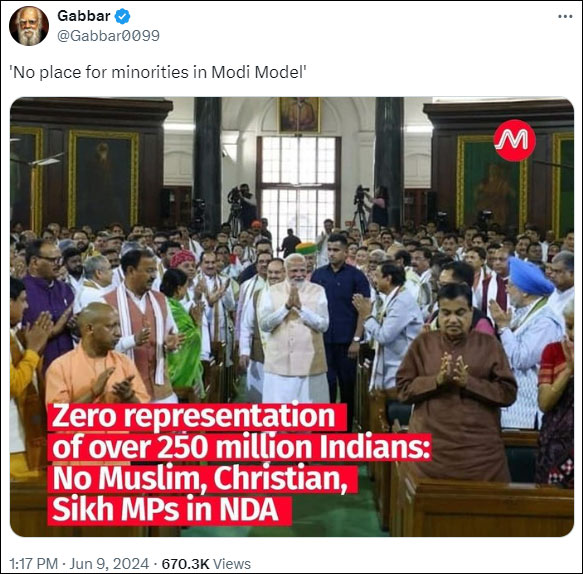Screen dimensions: 583x574
Task: Open Gabbar's profile avatar picture
Action: click(x=29, y=26)
